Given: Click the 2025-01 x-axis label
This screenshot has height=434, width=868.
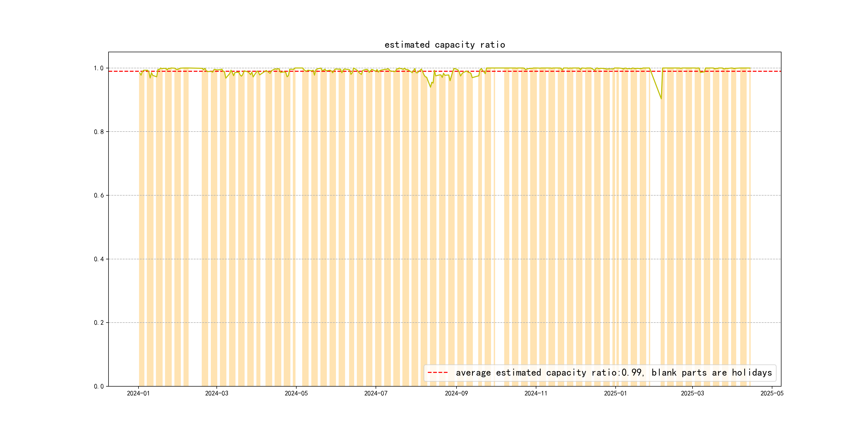Looking at the screenshot, I should coord(615,393).
